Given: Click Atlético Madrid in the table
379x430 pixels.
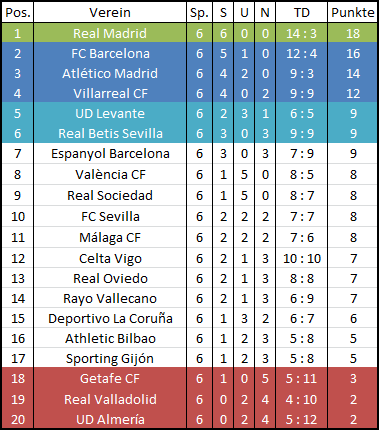Looking at the screenshot, I should click(110, 74).
